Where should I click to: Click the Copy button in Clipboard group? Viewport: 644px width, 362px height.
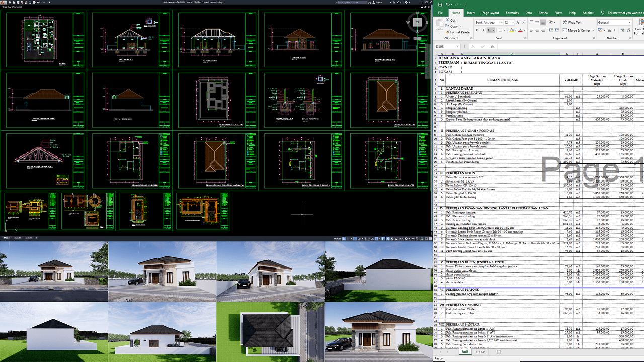click(452, 26)
